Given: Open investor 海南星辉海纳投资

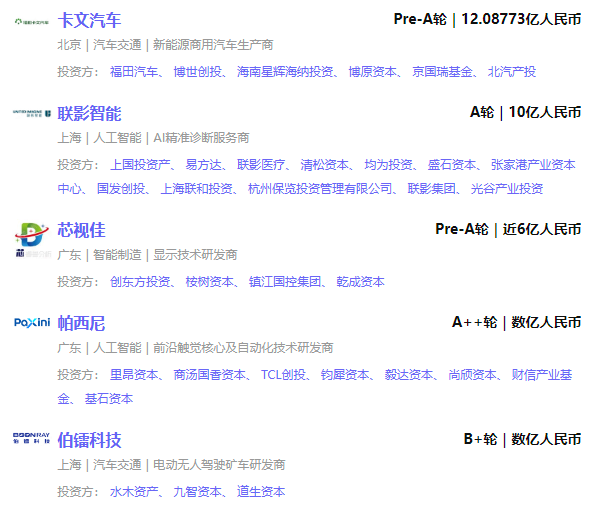Looking at the screenshot, I should pos(285,72).
